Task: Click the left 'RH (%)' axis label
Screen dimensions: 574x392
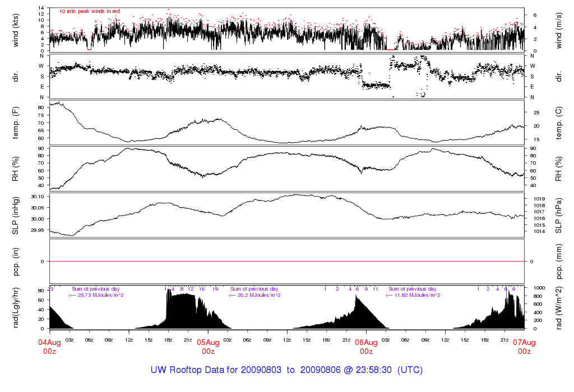Action: pos(15,169)
